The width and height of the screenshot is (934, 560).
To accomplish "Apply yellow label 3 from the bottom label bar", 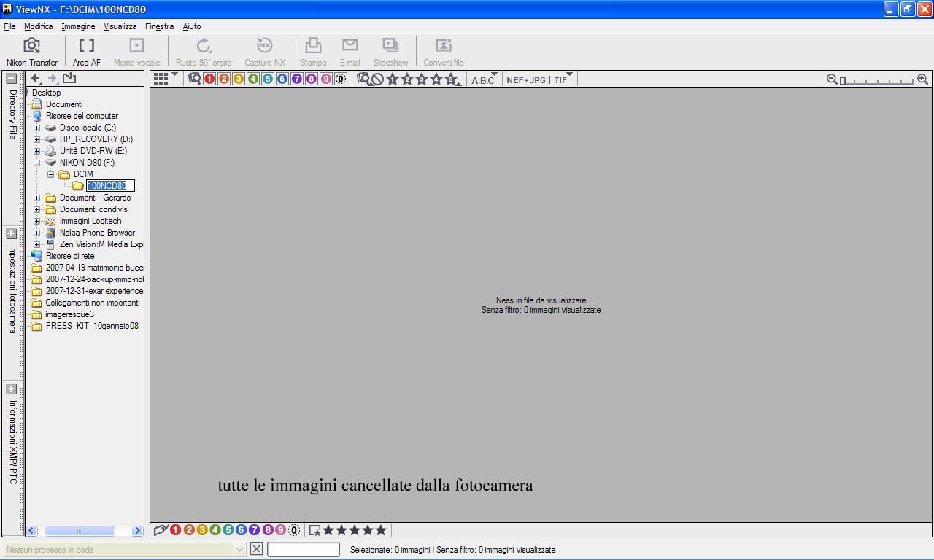I will coord(202,530).
